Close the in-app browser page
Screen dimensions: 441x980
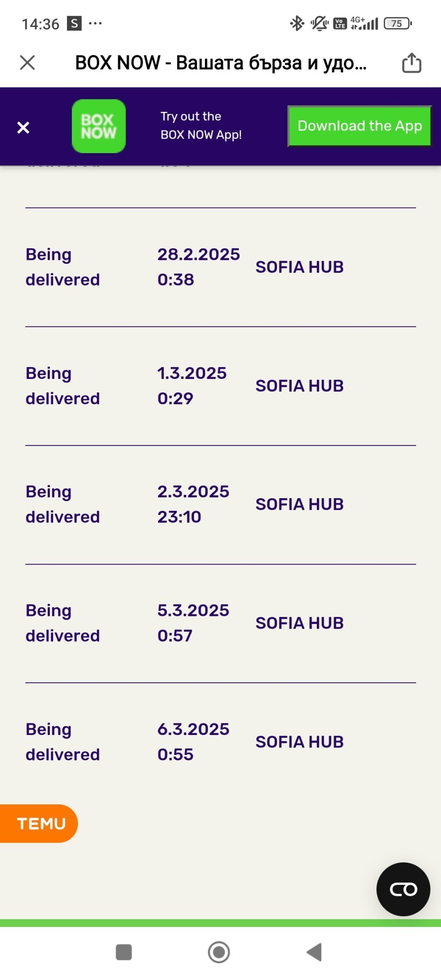coord(27,63)
